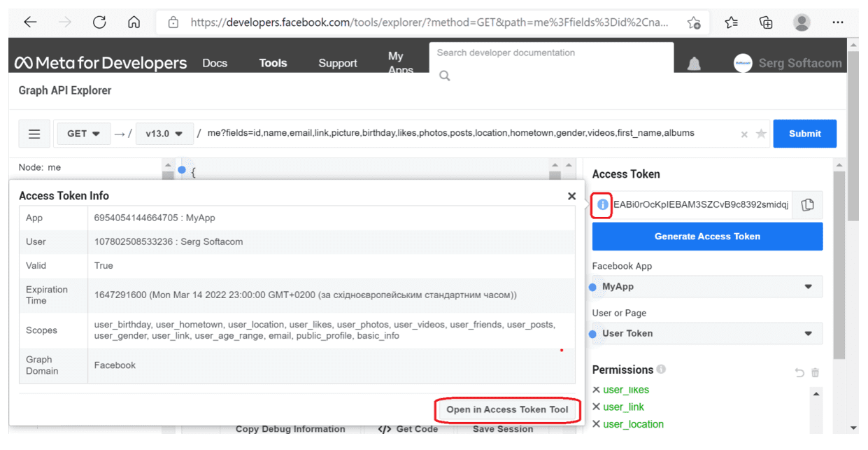The width and height of the screenshot is (868, 450).
Task: Click the Generate Access Token button
Action: (x=707, y=237)
